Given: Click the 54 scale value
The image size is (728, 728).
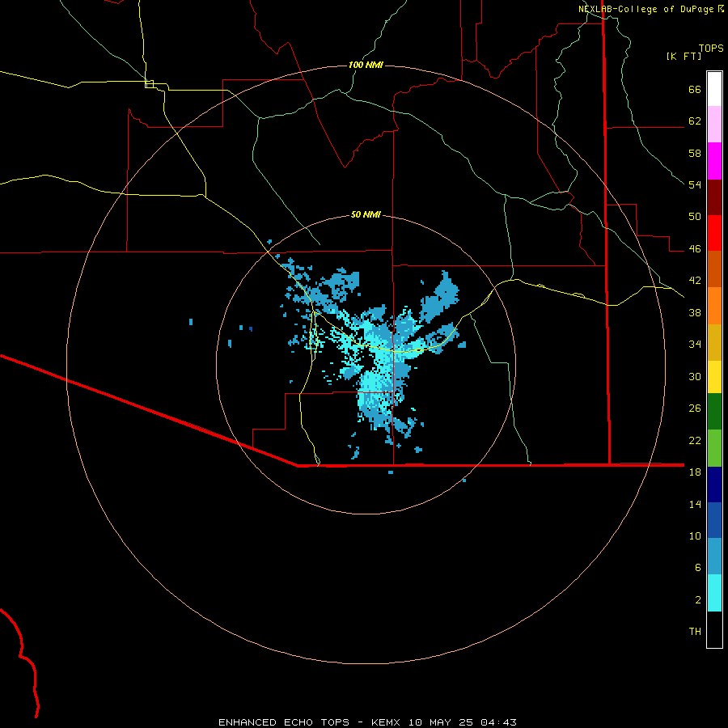Looking at the screenshot, I should click(x=695, y=184).
